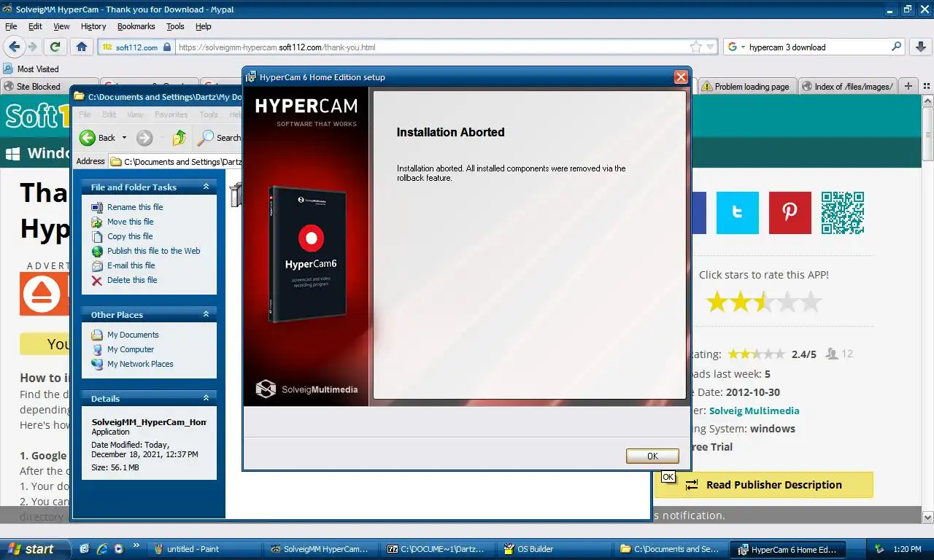Share page via the Twitter icon
Image resolution: width=934 pixels, height=560 pixels.
tap(738, 213)
